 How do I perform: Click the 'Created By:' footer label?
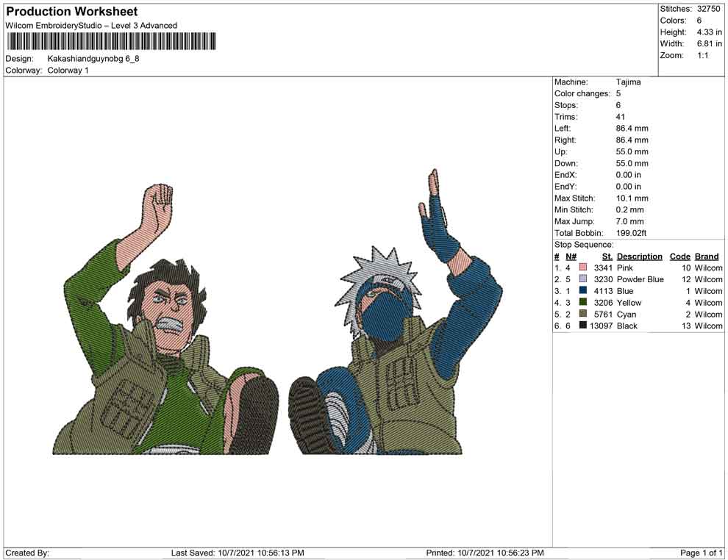[x=27, y=553]
